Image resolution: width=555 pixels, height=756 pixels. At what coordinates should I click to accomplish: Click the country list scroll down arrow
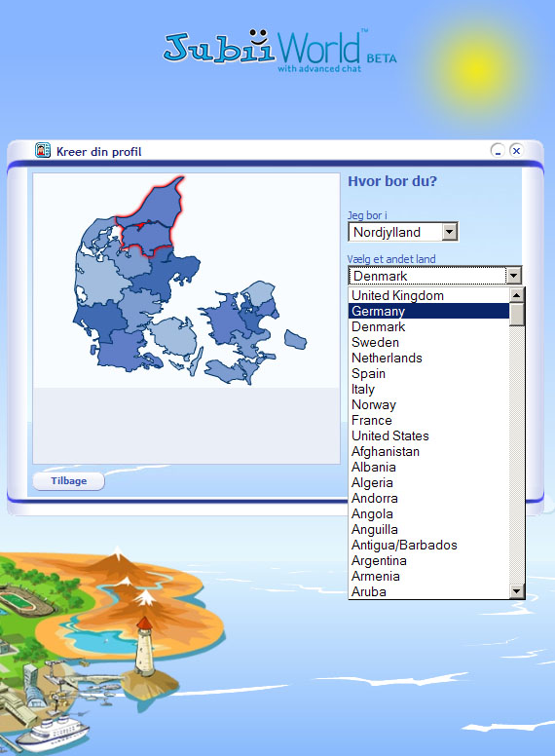coord(516,591)
